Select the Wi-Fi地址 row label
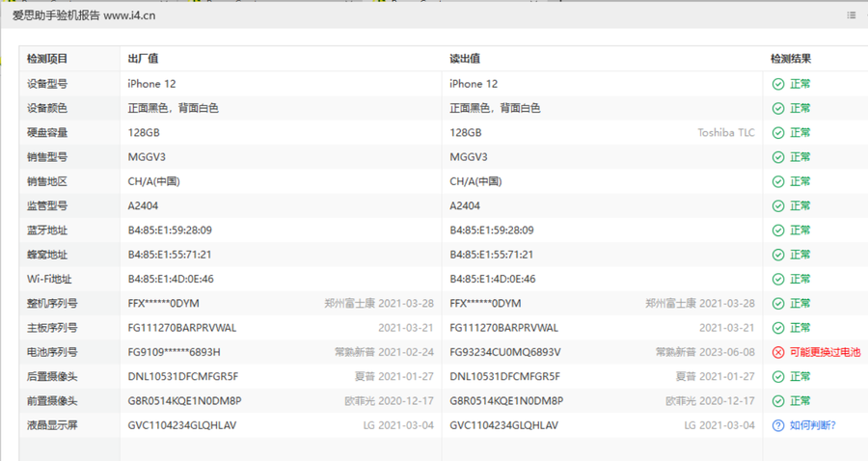This screenshot has width=868, height=461. tap(49, 279)
